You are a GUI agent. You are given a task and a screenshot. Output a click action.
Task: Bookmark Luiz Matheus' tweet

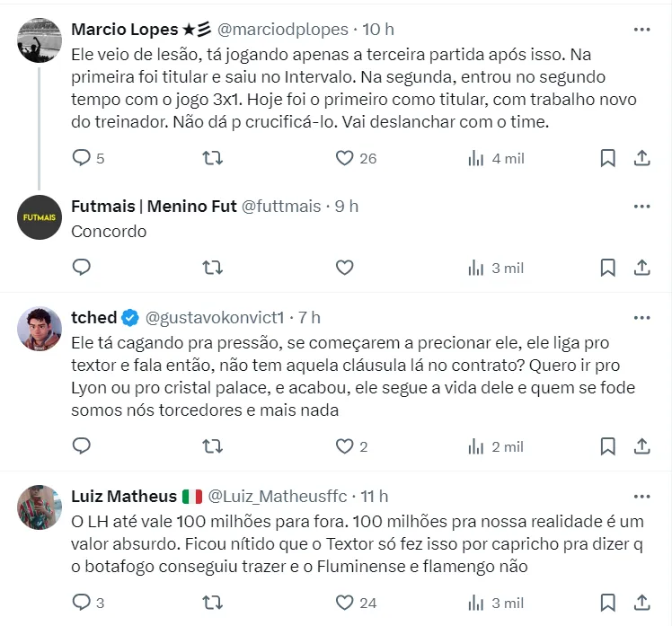click(x=608, y=602)
